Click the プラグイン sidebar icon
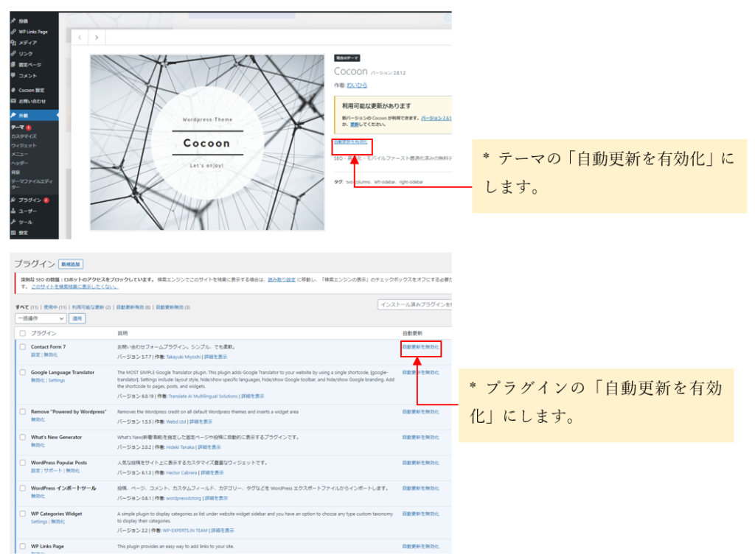The width and height of the screenshot is (755, 560). coord(13,200)
